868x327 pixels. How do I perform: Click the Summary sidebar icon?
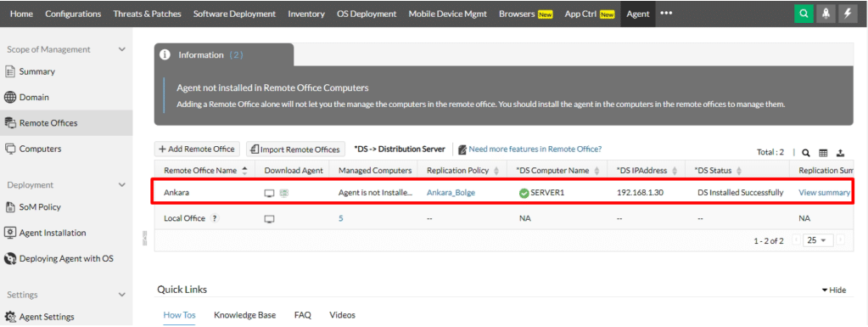pyautogui.click(x=10, y=71)
